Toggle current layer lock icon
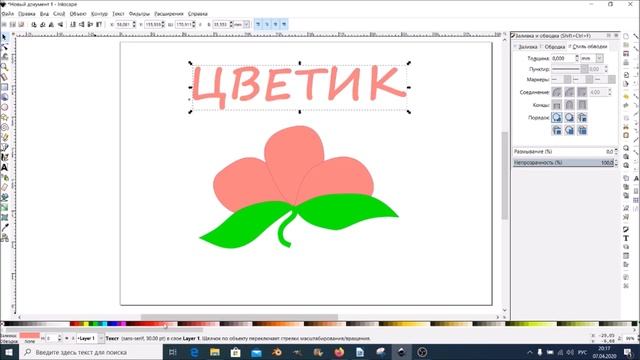This screenshot has height=360, width=640. [x=73, y=339]
